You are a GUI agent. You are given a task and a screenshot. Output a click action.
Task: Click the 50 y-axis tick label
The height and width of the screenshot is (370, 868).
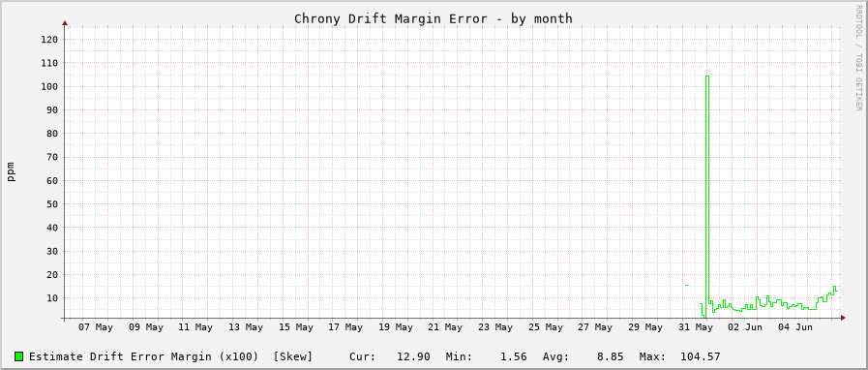click(x=51, y=204)
